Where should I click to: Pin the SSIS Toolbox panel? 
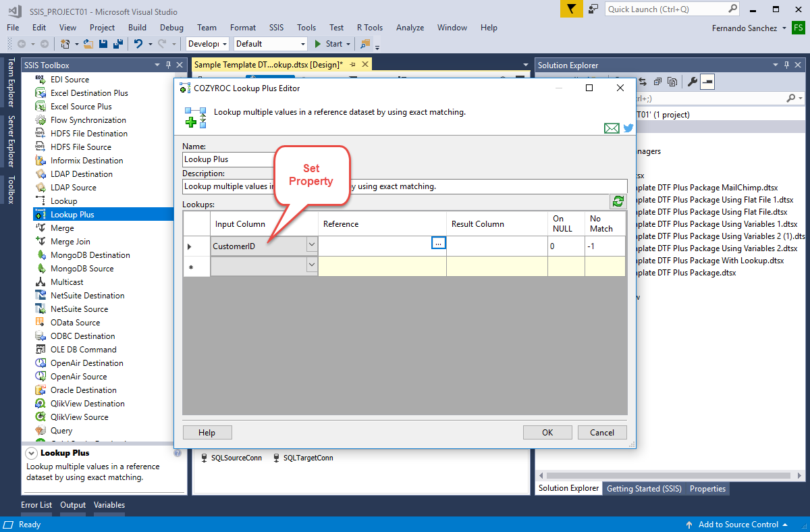[168, 65]
